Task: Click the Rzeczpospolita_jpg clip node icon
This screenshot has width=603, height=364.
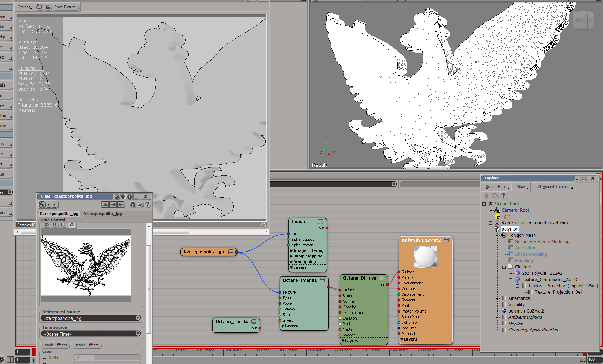Action: [x=231, y=252]
